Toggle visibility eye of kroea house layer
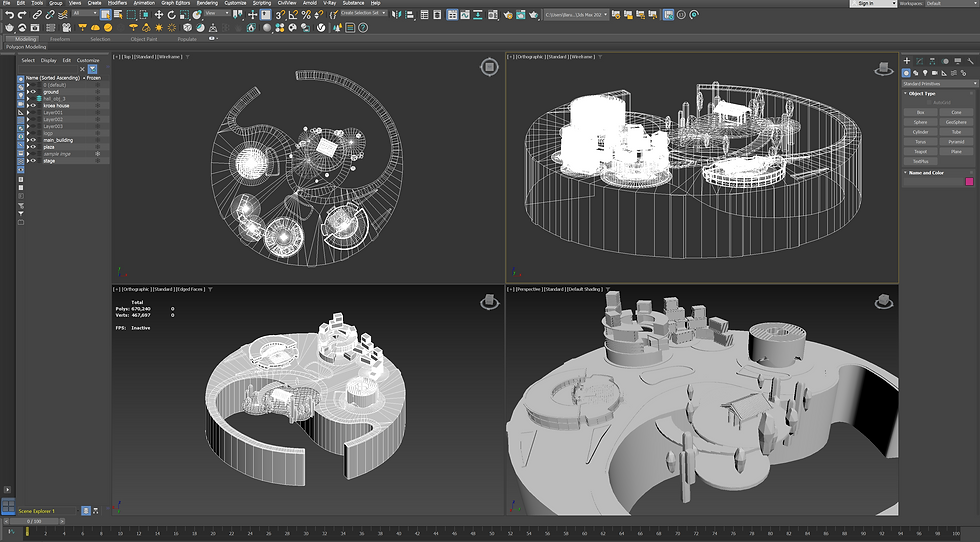 click(33, 106)
